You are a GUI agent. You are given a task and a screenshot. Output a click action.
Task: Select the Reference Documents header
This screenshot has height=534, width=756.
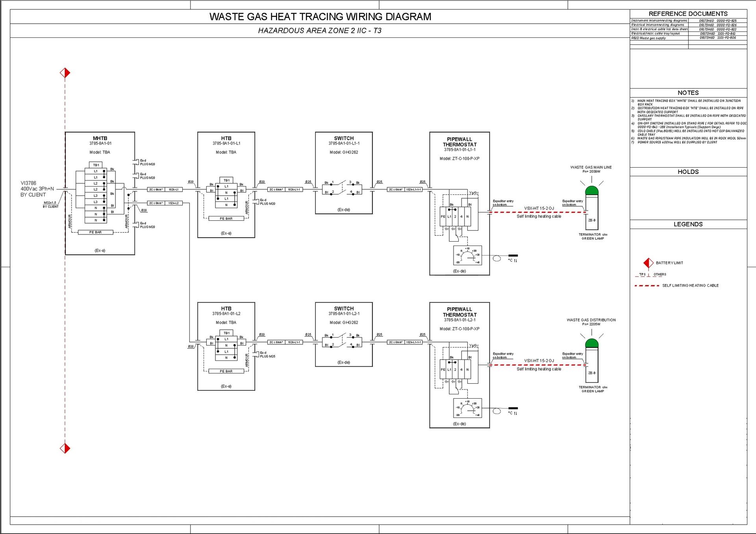688,14
